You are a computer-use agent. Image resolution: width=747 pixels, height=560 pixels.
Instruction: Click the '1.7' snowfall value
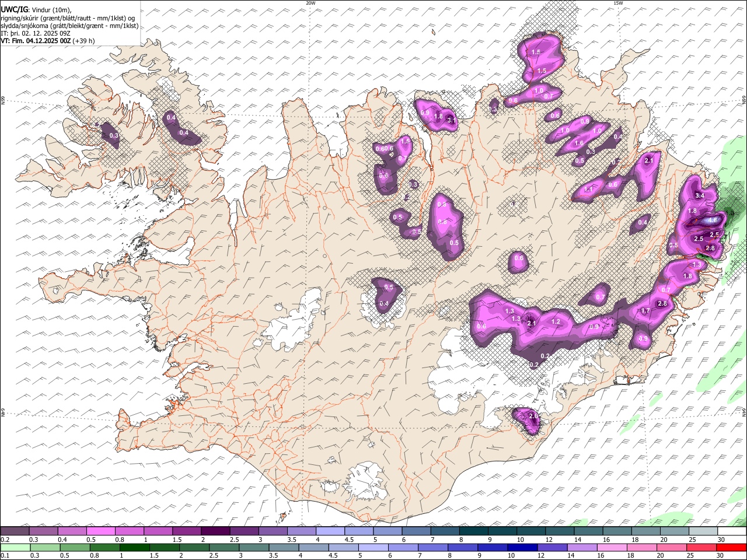tap(645, 311)
